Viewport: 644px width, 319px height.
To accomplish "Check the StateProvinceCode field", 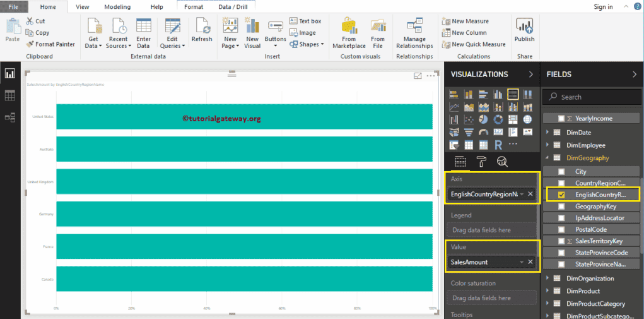I will click(x=561, y=253).
